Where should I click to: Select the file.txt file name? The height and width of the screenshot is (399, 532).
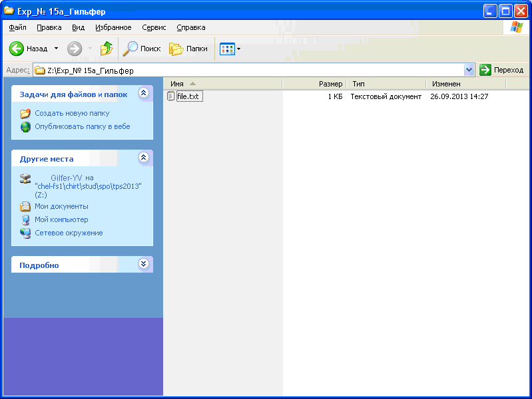pos(189,96)
